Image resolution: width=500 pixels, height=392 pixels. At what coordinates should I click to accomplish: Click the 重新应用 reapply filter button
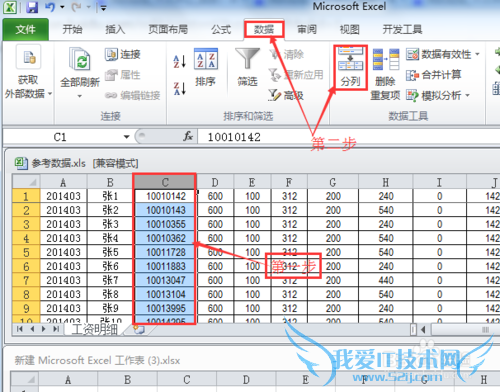[296, 75]
